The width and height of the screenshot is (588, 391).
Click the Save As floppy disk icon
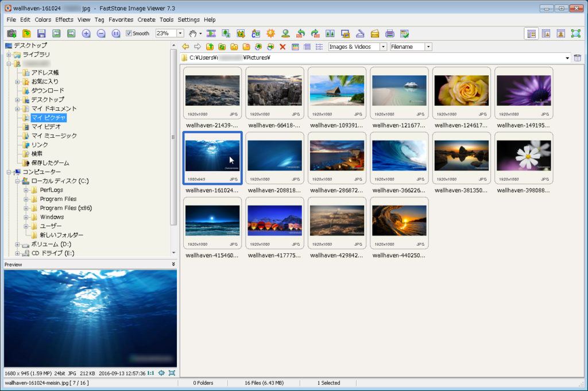[x=41, y=34]
